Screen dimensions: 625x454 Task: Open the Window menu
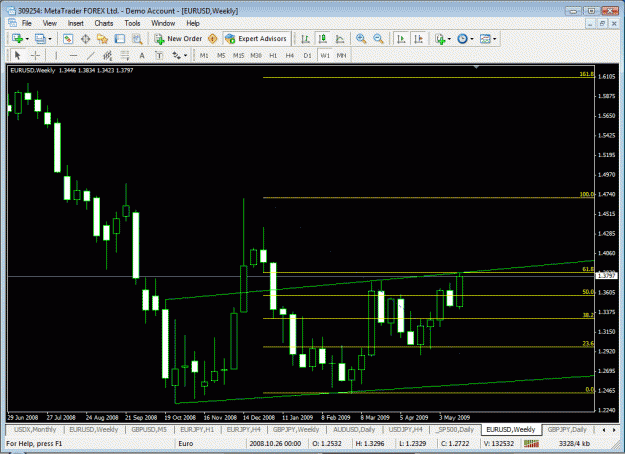click(x=163, y=23)
